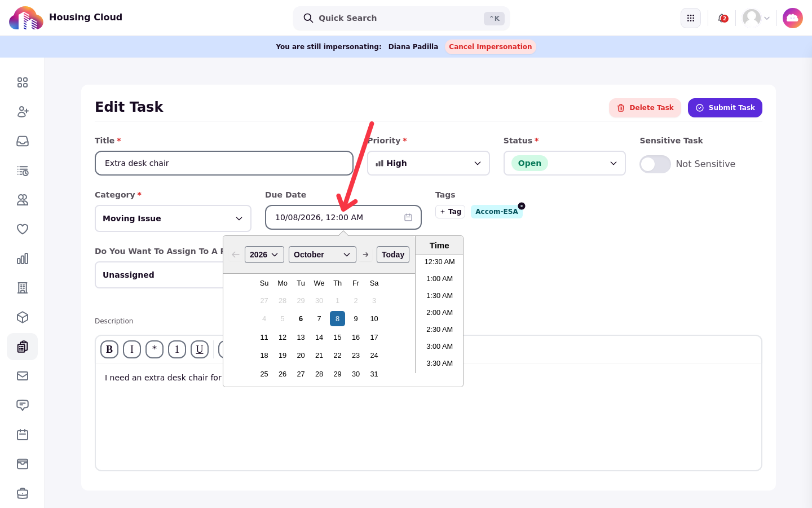Click the Title input field
The height and width of the screenshot is (508, 812).
[224, 163]
